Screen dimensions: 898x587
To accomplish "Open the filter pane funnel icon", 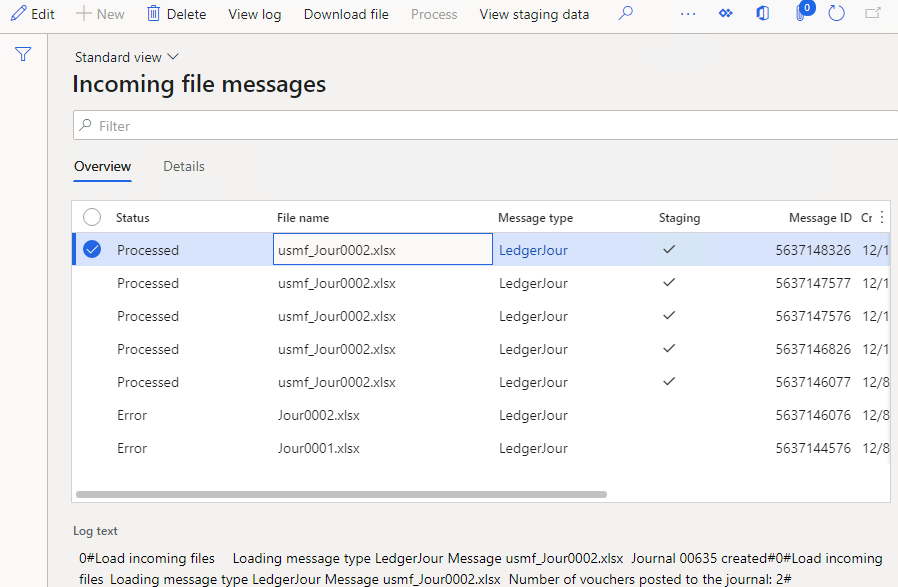I will click(23, 54).
